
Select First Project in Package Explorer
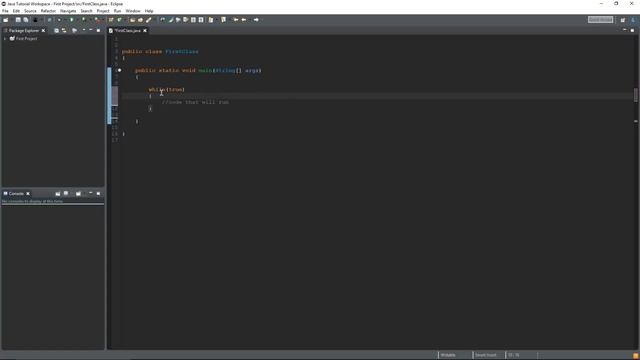pyautogui.click(x=26, y=39)
